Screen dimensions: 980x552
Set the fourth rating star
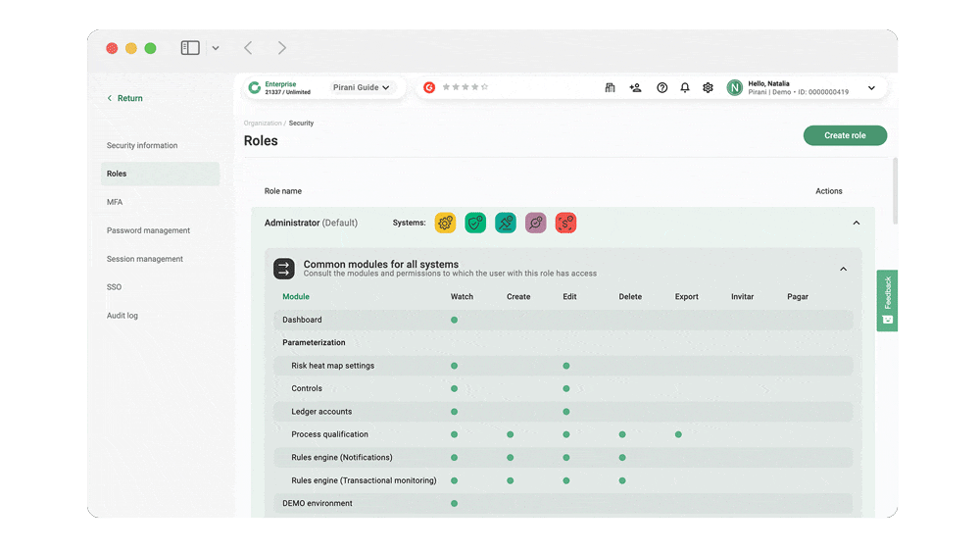click(x=475, y=87)
